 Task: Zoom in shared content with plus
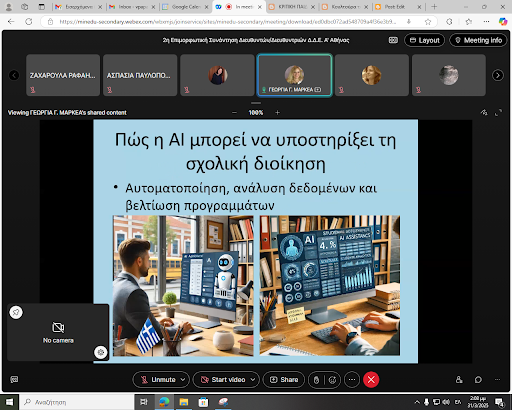coord(277,113)
